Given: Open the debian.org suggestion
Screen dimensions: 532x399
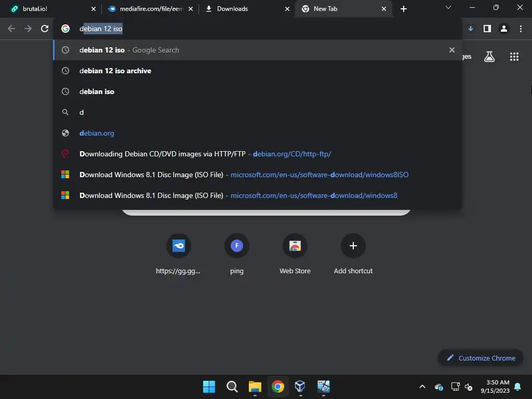Looking at the screenshot, I should click(x=258, y=133).
